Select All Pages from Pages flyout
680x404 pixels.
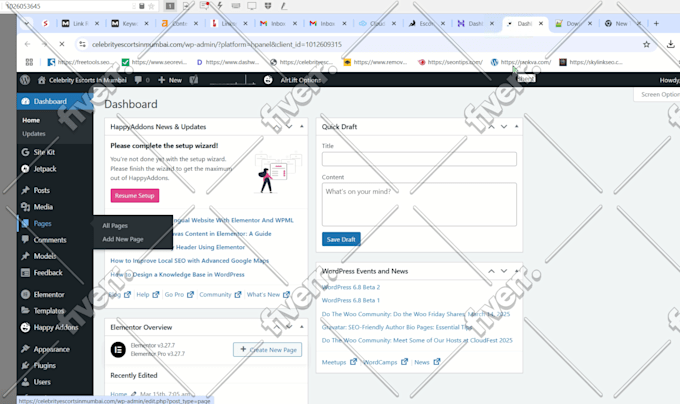pos(115,225)
